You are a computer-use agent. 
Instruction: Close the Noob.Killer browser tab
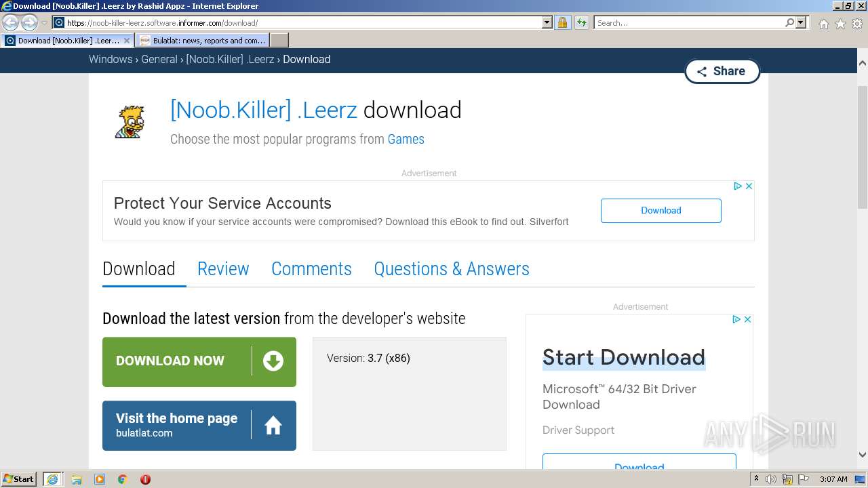point(127,41)
